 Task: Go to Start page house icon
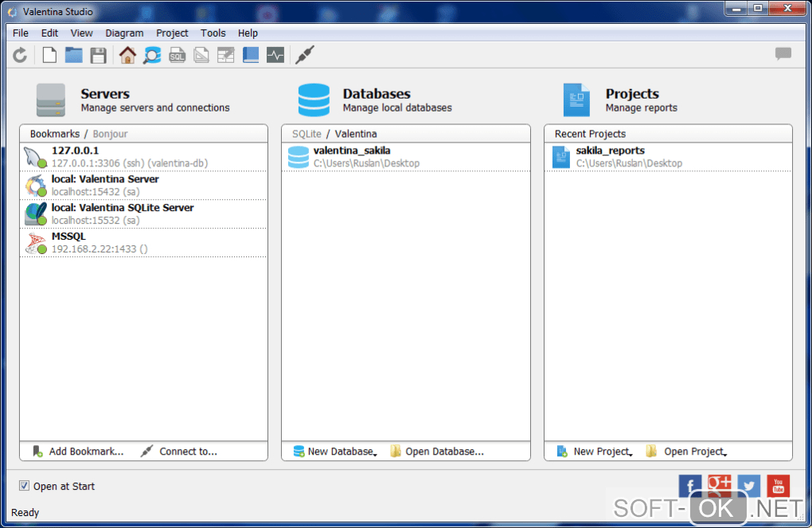click(127, 55)
